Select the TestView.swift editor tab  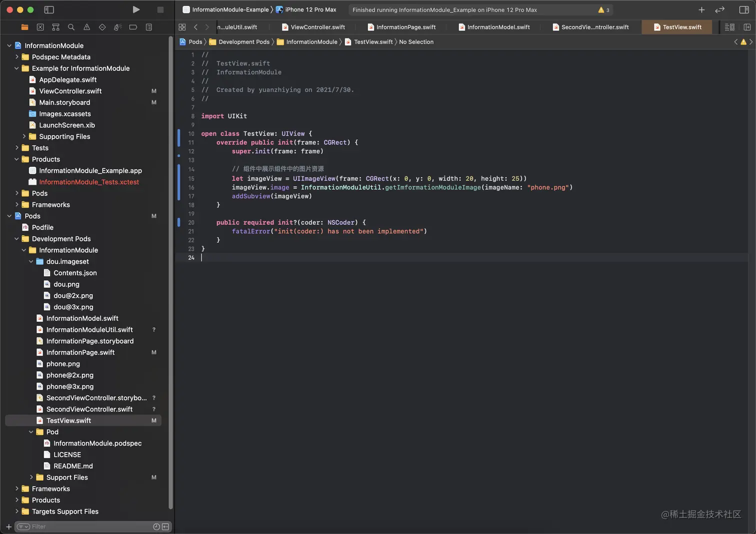click(x=677, y=27)
